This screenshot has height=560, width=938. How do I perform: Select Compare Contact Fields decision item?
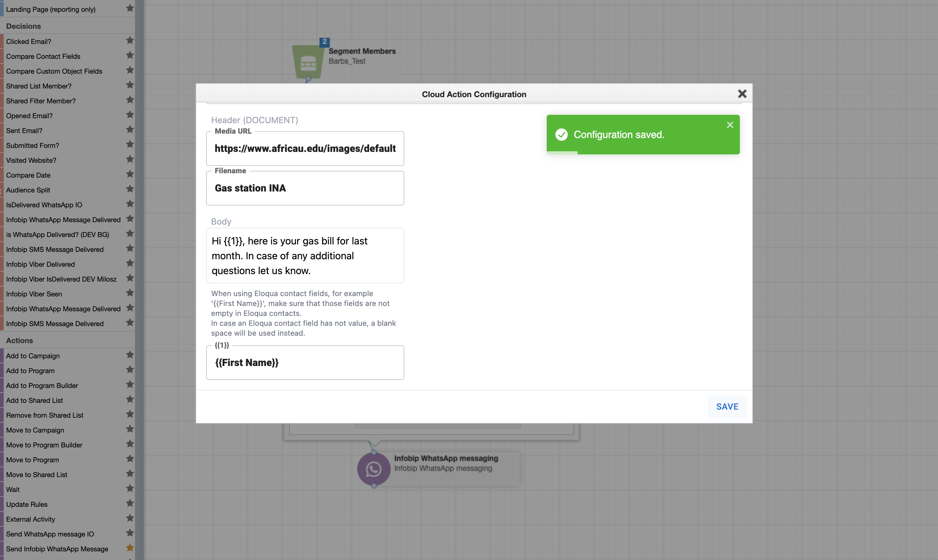click(43, 56)
